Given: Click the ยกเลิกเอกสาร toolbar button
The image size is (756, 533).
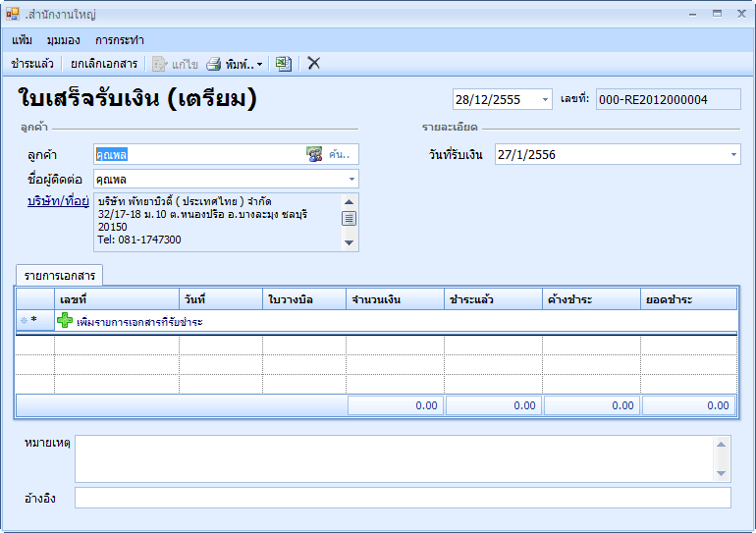Looking at the screenshot, I should (x=104, y=64).
